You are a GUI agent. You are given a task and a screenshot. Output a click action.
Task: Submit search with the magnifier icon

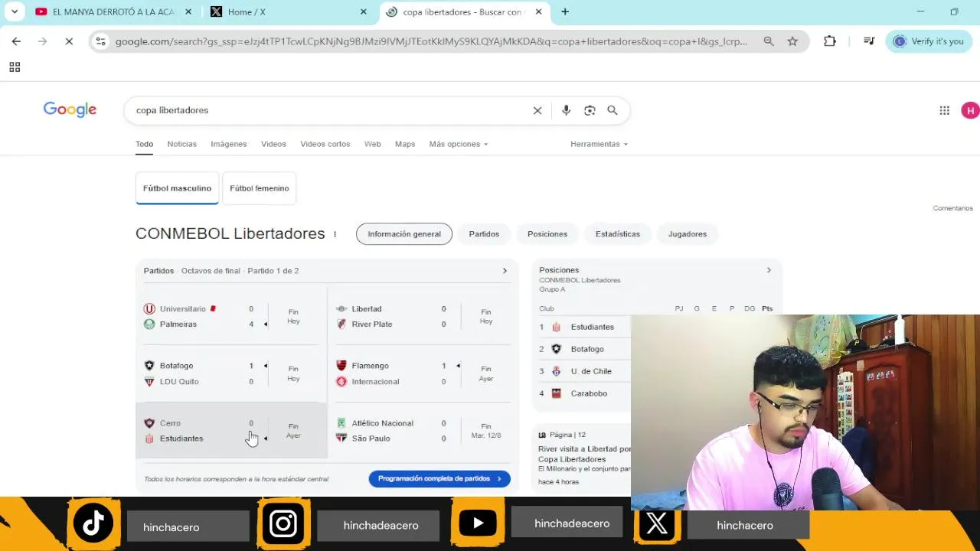[612, 110]
